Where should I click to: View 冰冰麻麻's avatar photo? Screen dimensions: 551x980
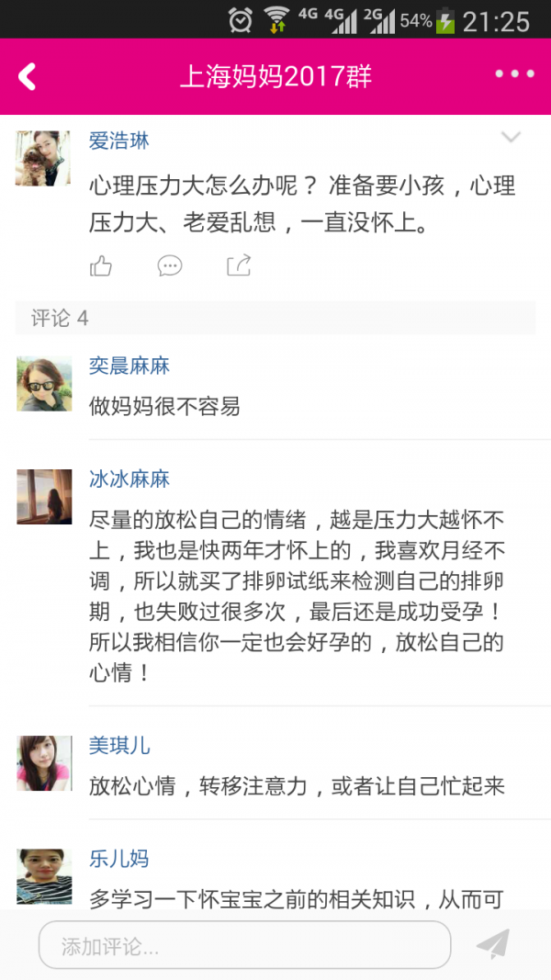point(43,497)
